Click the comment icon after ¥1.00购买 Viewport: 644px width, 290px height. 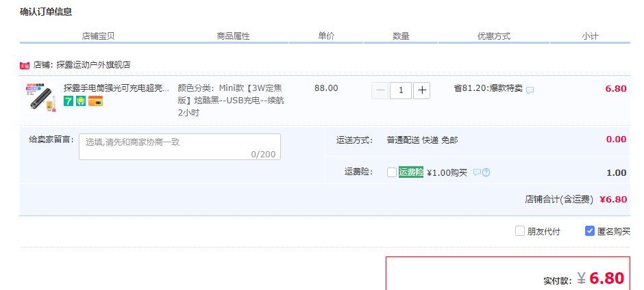click(x=477, y=172)
